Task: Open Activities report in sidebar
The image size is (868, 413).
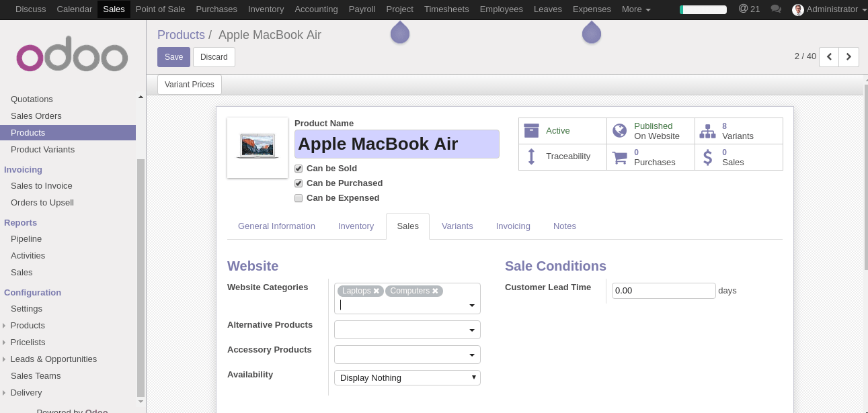Action: 28,256
